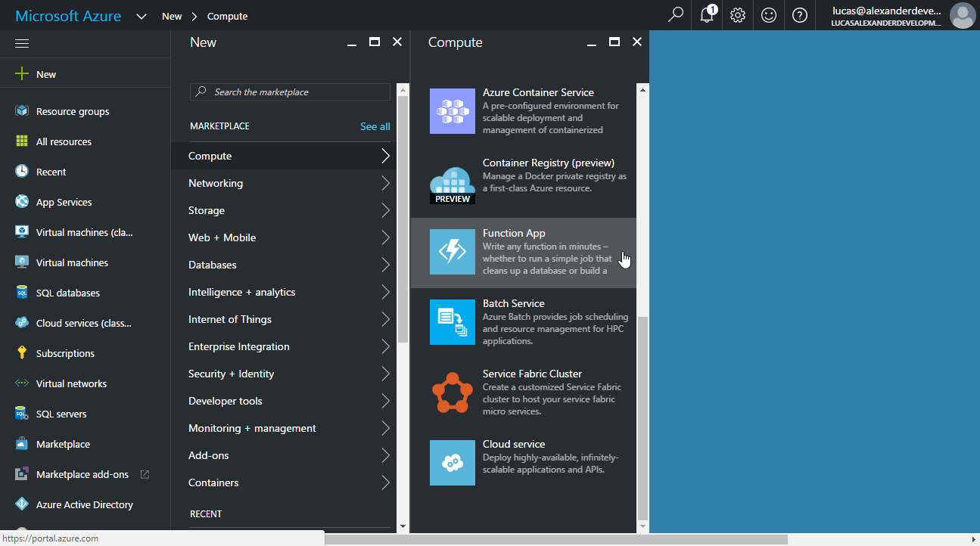Click the Function App lightning icon
This screenshot has height=546, width=980.
coord(453,252)
